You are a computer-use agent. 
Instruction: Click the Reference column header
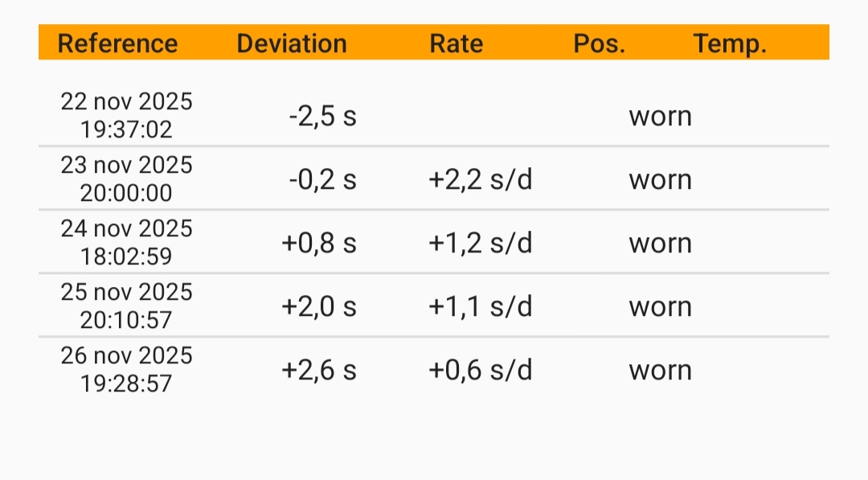(117, 43)
